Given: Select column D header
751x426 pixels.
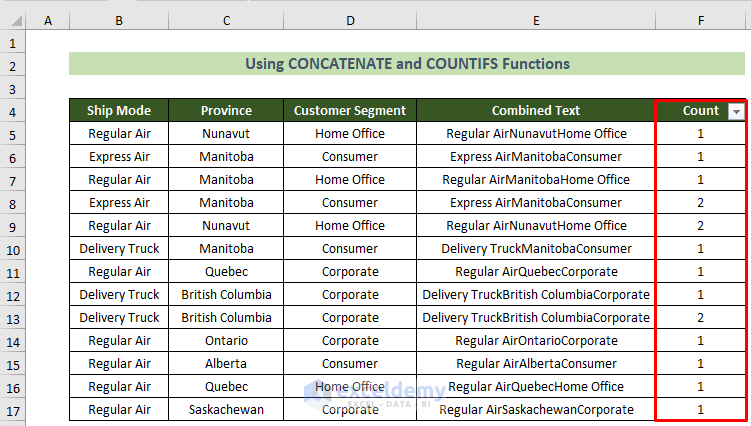Looking at the screenshot, I should [x=350, y=21].
